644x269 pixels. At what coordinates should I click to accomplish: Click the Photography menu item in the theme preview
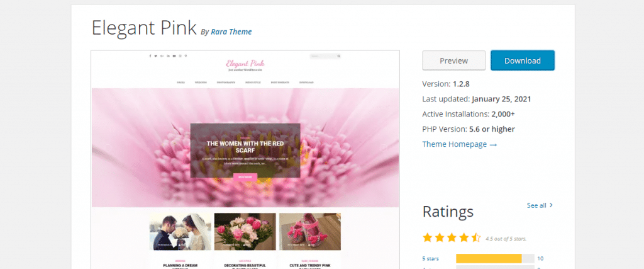[226, 83]
